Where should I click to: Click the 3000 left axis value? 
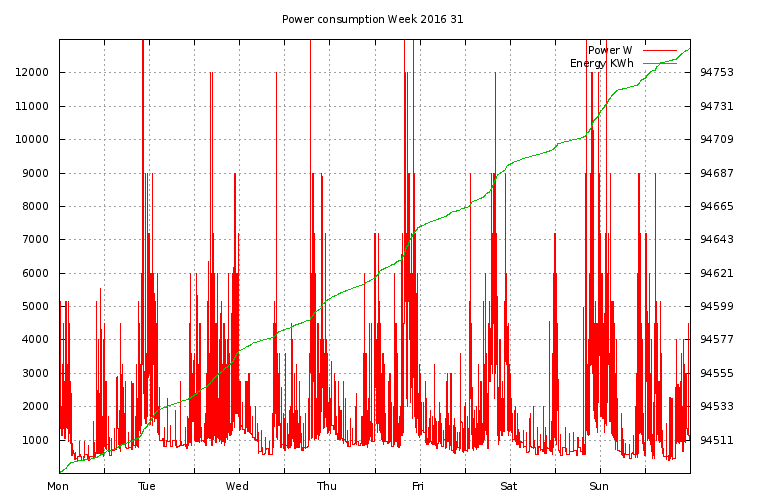pyautogui.click(x=35, y=373)
